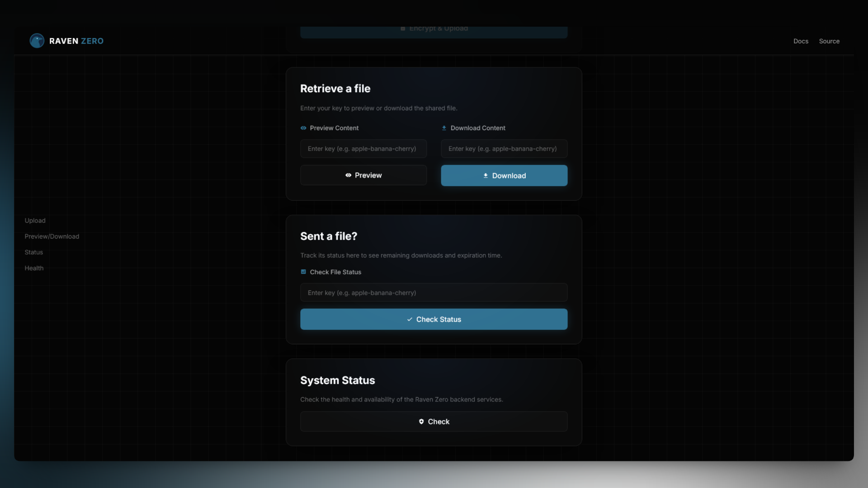868x488 pixels.
Task: Click the eye icon inside the Preview button
Action: click(348, 175)
